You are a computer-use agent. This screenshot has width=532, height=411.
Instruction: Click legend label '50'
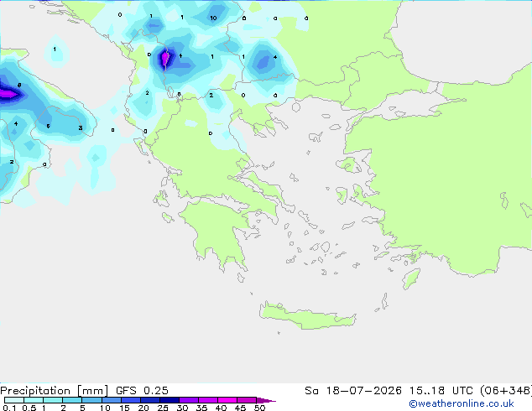coord(260,408)
